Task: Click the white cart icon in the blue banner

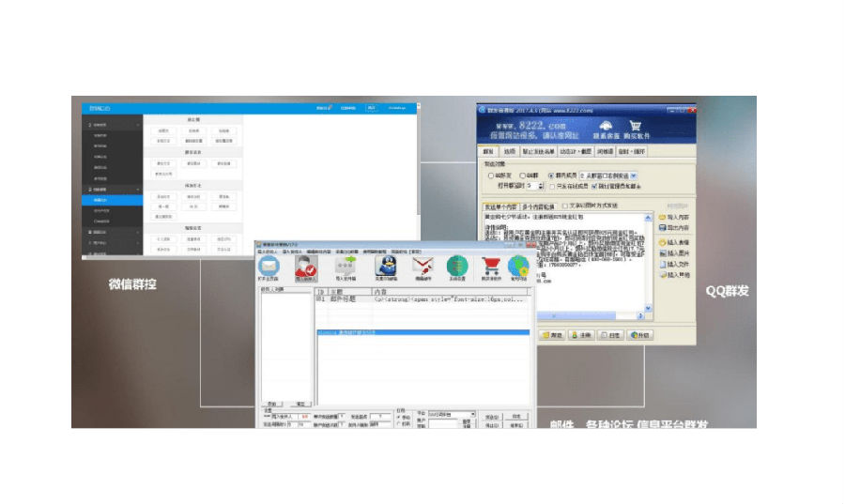Action: point(635,127)
